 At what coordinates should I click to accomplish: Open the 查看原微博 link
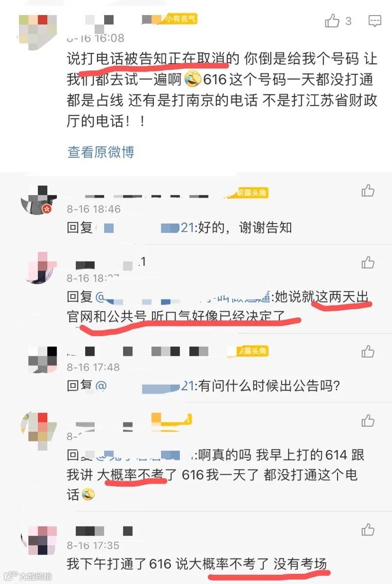[x=100, y=152]
